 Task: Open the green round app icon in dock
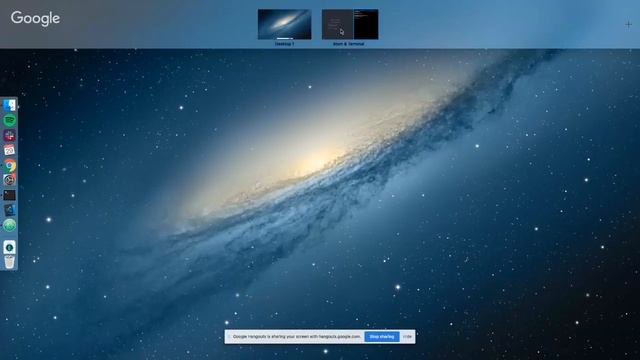coord(9,225)
